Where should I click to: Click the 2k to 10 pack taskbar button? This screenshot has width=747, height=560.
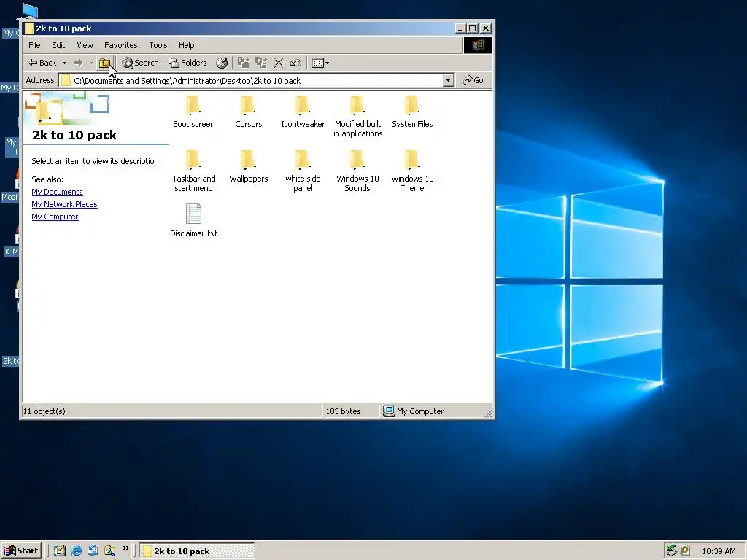(197, 551)
